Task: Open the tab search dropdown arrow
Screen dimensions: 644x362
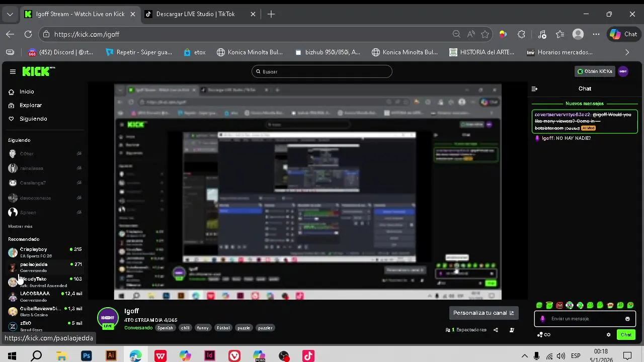Action: click(x=10, y=14)
